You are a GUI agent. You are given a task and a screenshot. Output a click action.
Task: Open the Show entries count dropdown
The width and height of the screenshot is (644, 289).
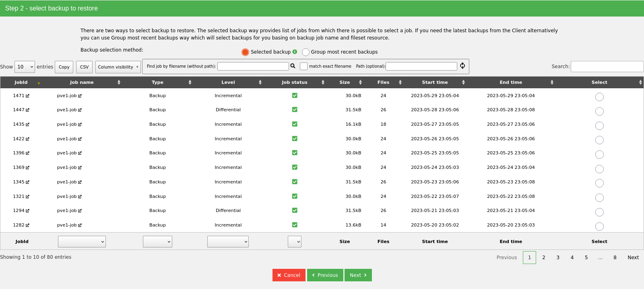tap(25, 67)
